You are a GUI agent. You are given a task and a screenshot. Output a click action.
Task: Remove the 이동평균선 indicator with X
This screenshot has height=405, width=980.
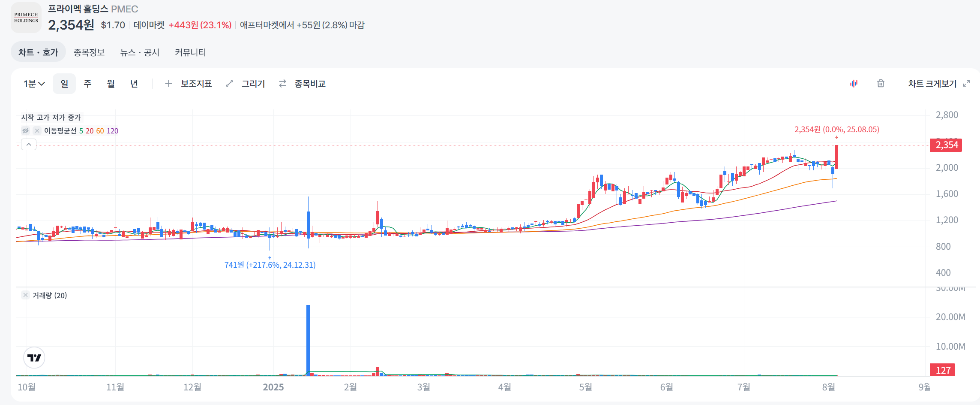pos(37,131)
